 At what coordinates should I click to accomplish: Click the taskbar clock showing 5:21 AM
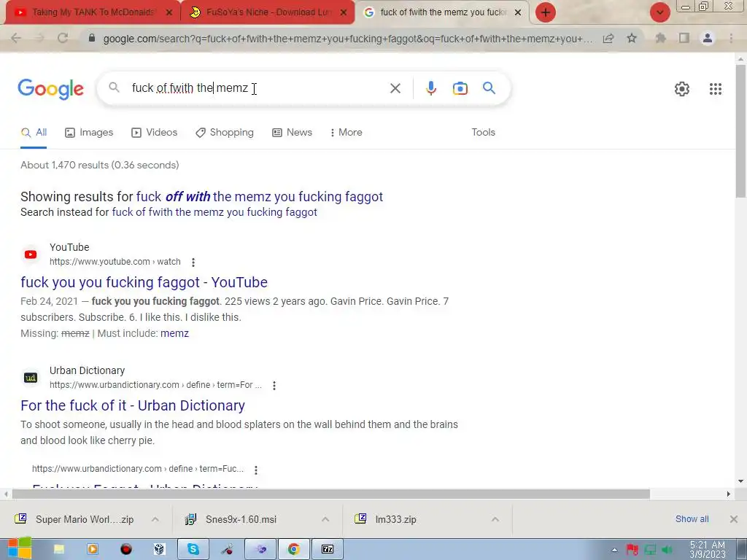click(x=708, y=550)
